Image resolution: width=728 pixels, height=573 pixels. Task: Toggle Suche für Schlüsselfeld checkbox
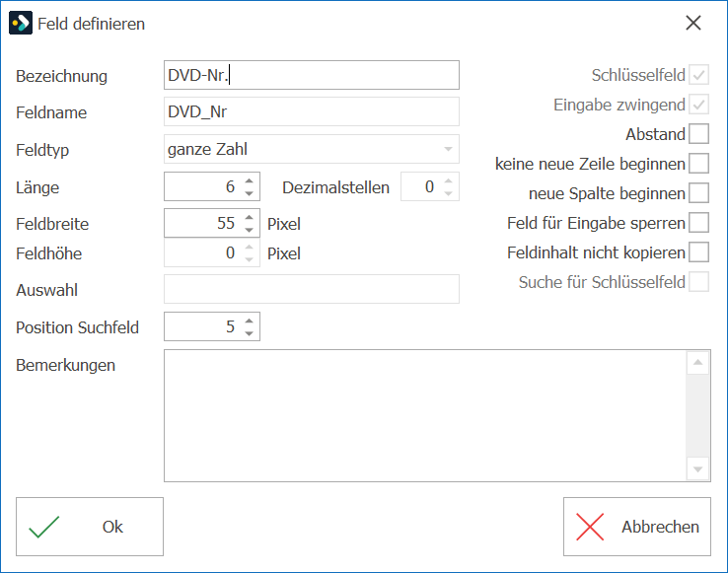698,282
